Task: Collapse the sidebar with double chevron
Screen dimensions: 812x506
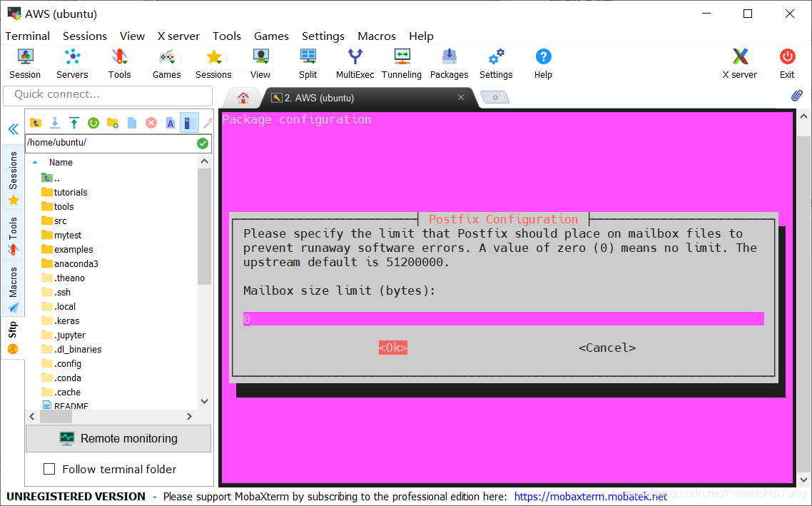Action: coord(14,129)
